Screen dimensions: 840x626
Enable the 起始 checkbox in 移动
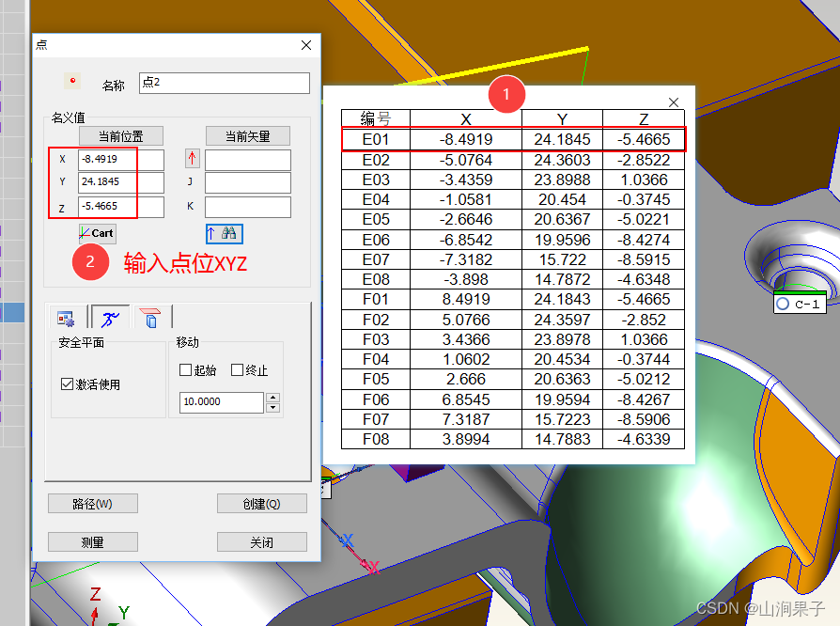[x=187, y=369]
